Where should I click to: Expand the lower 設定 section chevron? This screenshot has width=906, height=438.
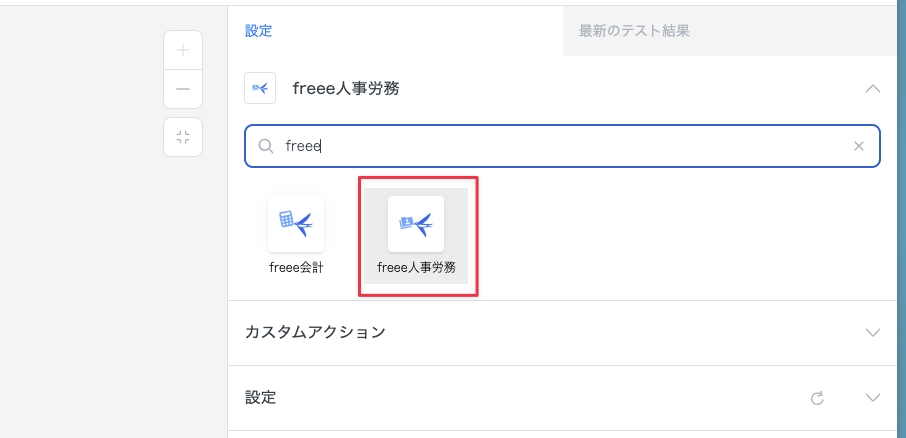click(x=872, y=398)
